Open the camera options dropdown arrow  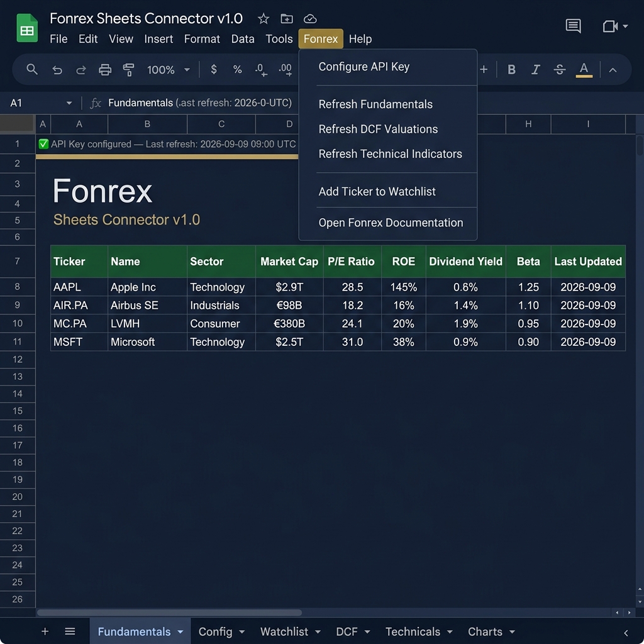[625, 26]
